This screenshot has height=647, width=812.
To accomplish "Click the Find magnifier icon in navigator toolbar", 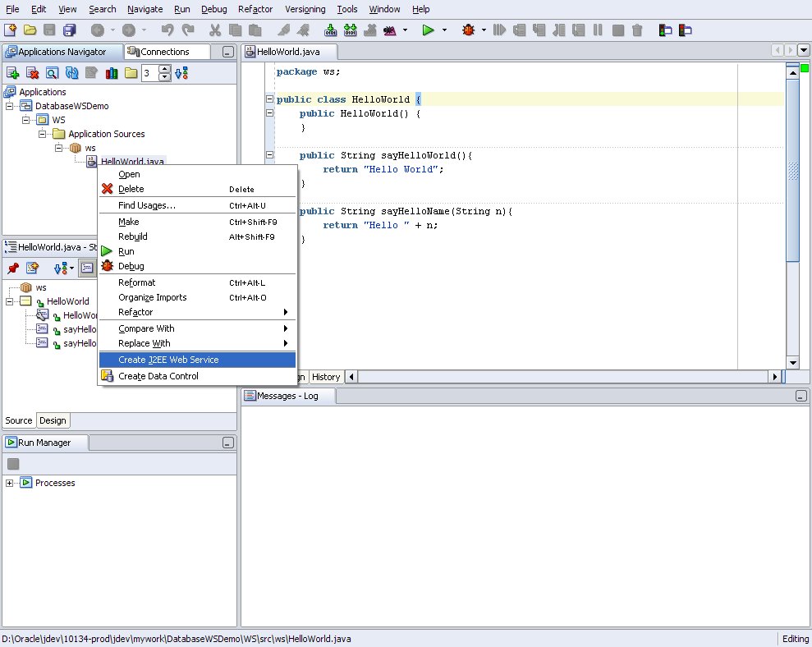I will click(52, 73).
